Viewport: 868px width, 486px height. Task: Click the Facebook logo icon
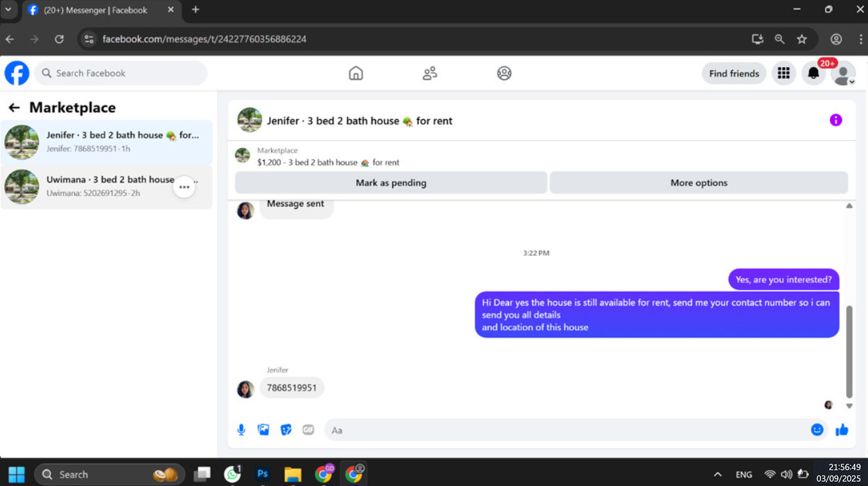click(17, 73)
